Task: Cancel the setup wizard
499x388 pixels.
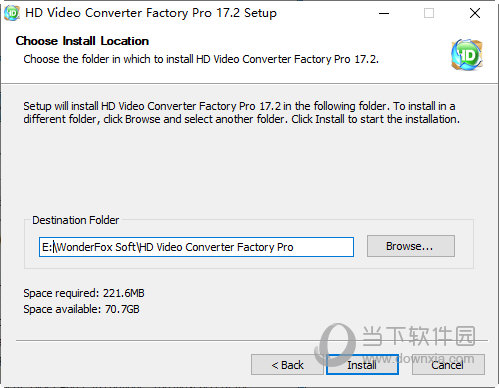Action: (448, 365)
